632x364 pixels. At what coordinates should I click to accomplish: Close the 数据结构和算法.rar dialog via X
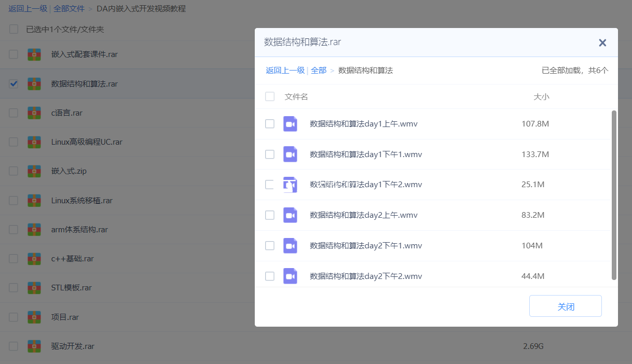(602, 43)
